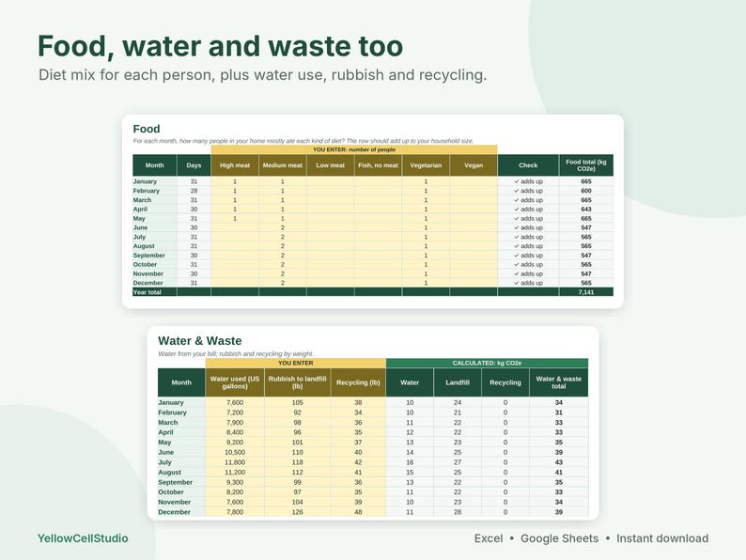This screenshot has height=560, width=746.
Task: Click the 'CALCULATED: kg CO2e' banner
Action: click(x=487, y=363)
